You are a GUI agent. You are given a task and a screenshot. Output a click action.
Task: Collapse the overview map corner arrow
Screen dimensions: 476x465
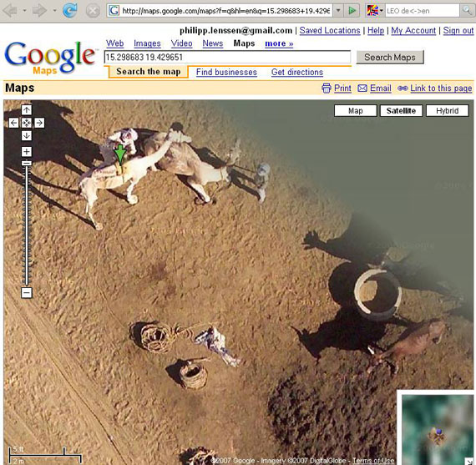coord(470,462)
